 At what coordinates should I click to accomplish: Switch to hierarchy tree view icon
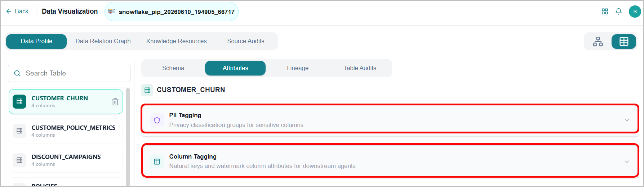click(598, 41)
